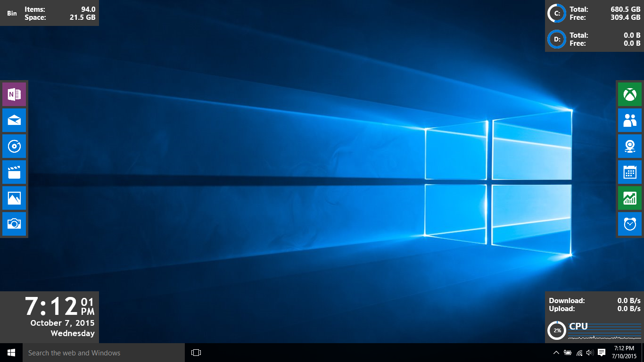
Task: Start the Movies & TV app
Action: (14, 172)
